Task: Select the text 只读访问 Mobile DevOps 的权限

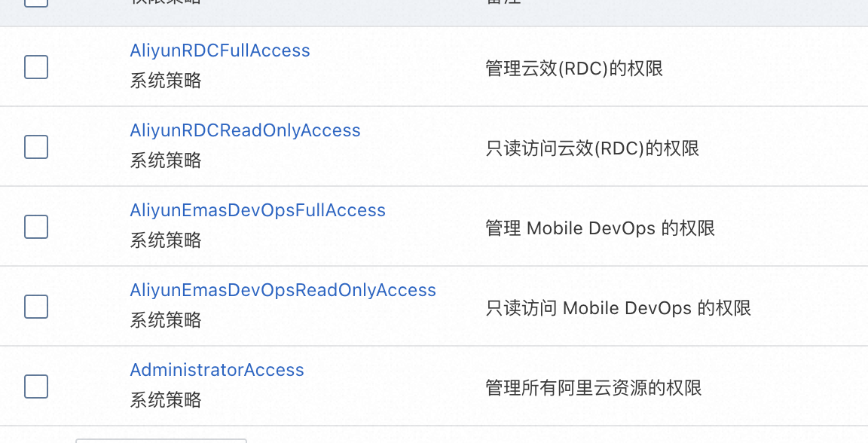Action: click(x=619, y=308)
